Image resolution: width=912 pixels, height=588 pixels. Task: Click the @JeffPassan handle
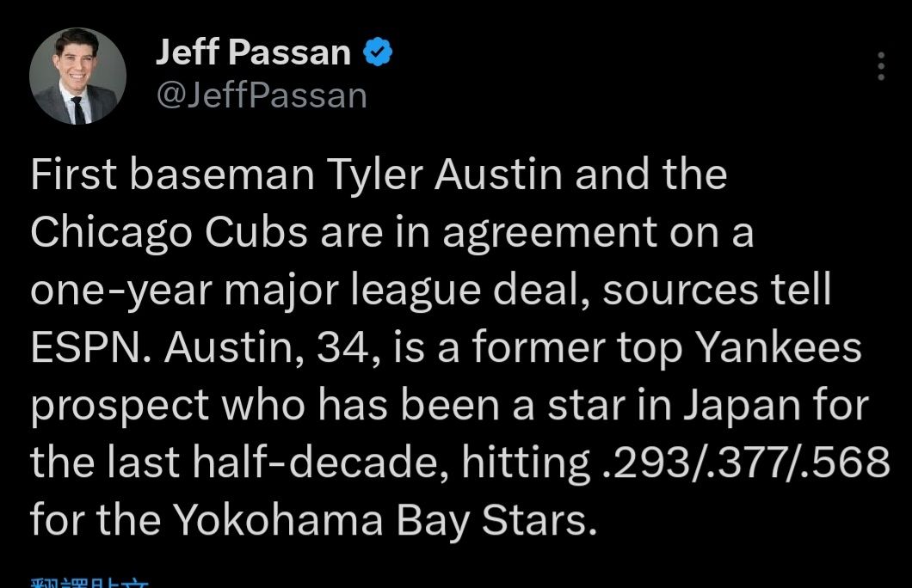[262, 95]
